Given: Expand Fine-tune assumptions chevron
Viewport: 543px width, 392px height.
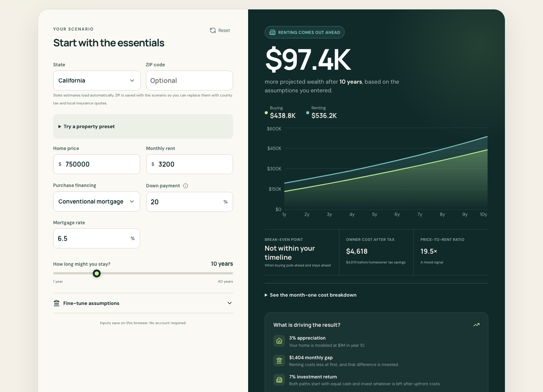Looking at the screenshot, I should (x=230, y=303).
